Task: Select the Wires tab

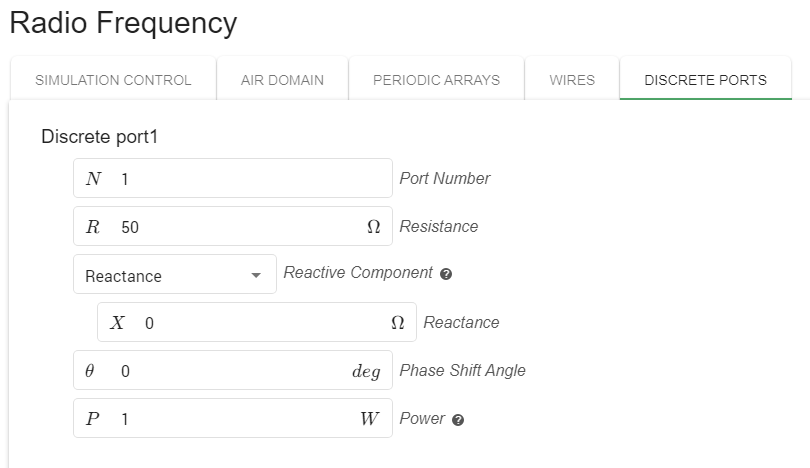Action: [x=572, y=80]
